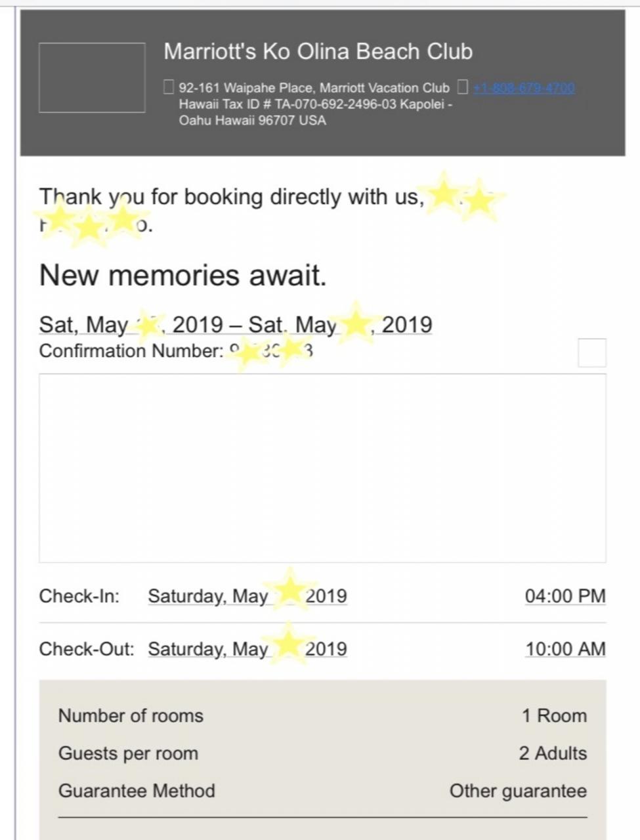The image size is (640, 840).
Task: Click the Hawaii Tax ID number text
Action: pos(288,104)
